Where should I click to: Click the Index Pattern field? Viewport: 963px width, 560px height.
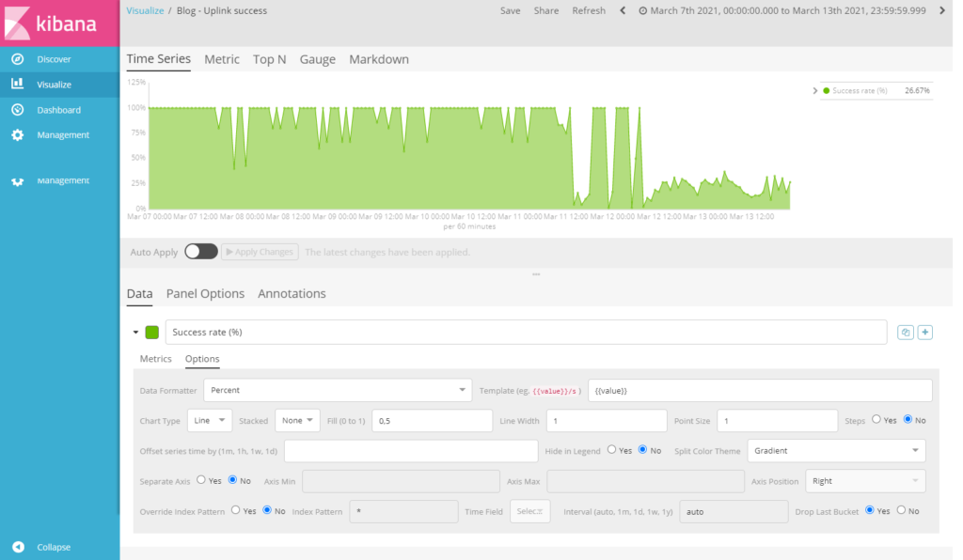tap(403, 511)
